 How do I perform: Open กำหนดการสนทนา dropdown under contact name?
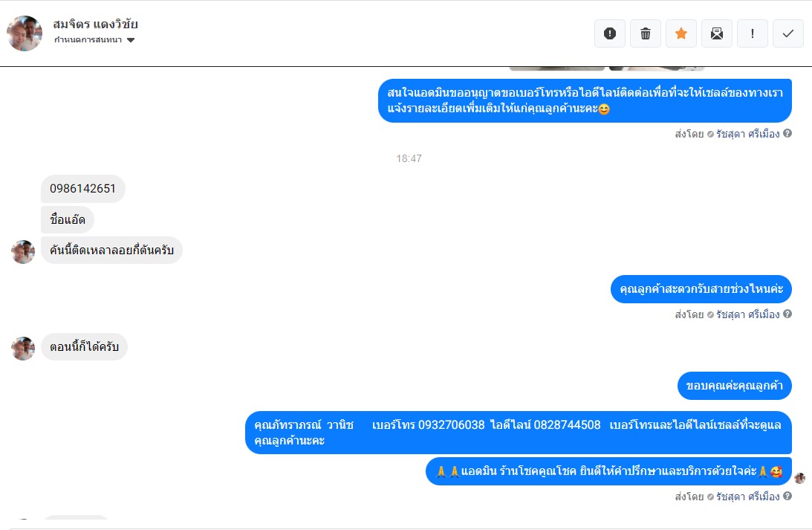point(94,40)
